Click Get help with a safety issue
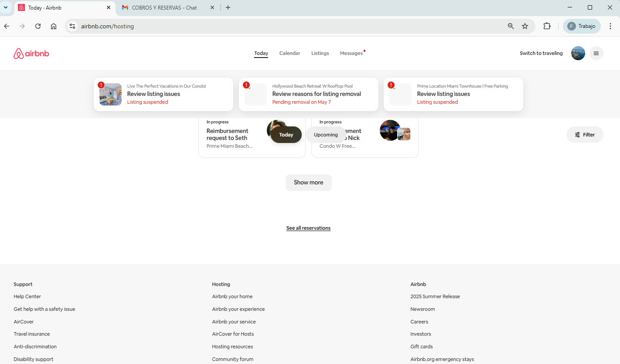 [x=44, y=309]
